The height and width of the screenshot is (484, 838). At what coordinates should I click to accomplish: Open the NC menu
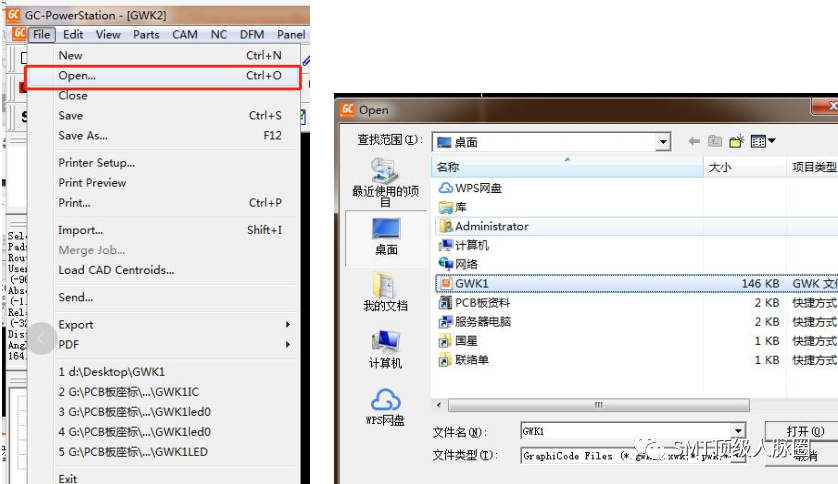[x=219, y=35]
